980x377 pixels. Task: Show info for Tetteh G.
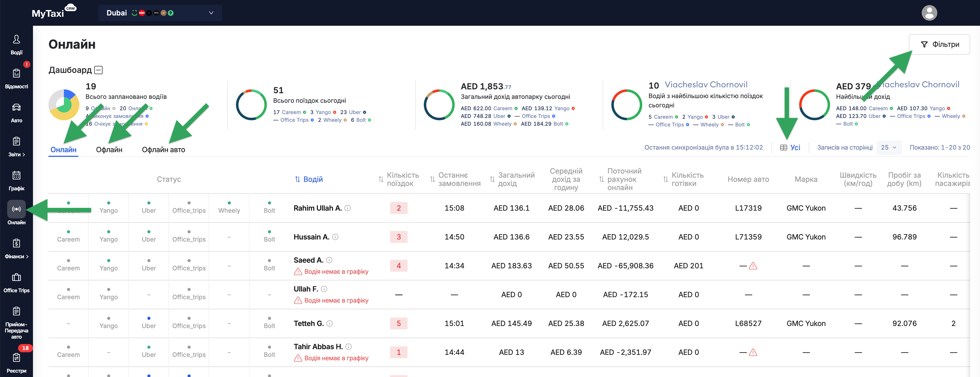[x=330, y=323]
